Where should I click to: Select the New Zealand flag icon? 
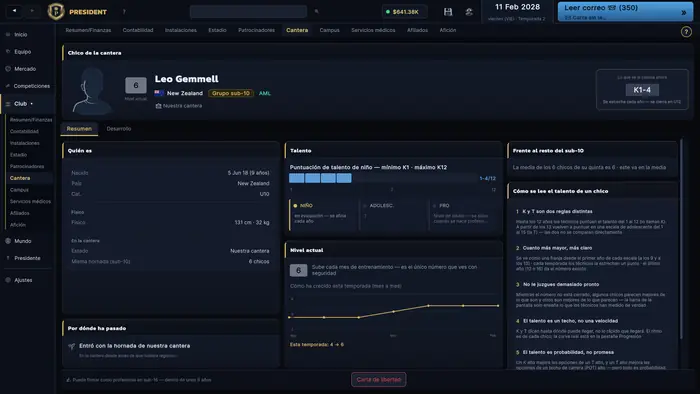click(159, 93)
